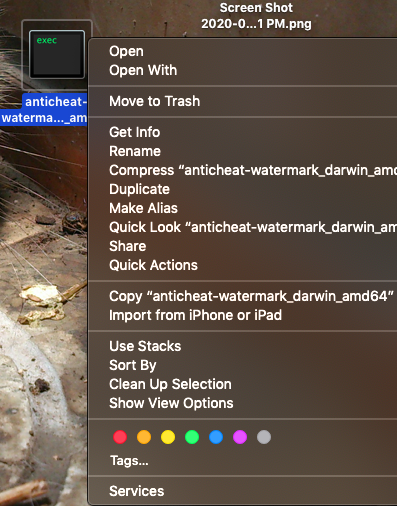Select the Screen Shot 2020 png file label
The image size is (397, 506).
(256, 16)
